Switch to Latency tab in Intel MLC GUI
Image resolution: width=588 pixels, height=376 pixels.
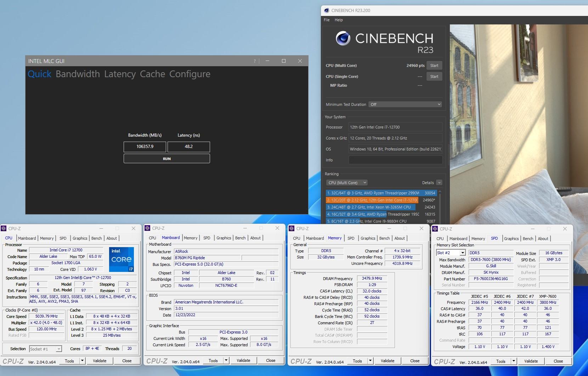coord(120,74)
